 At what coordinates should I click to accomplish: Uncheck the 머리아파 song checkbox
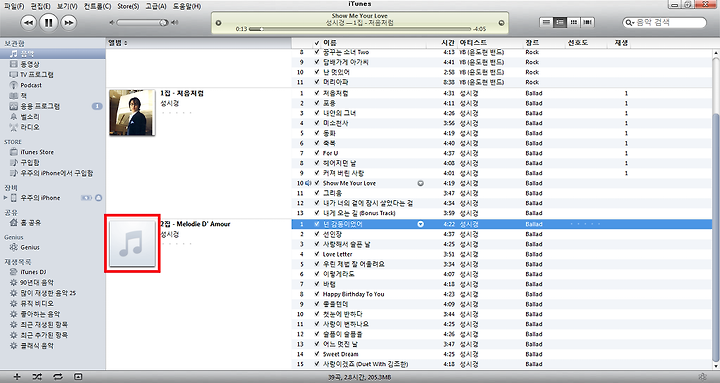(x=316, y=82)
